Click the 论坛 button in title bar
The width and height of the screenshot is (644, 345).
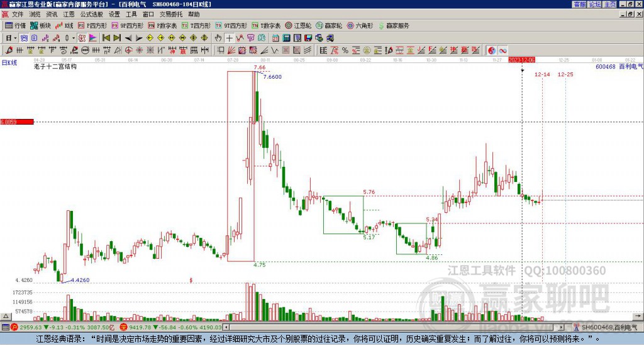pos(595,4)
